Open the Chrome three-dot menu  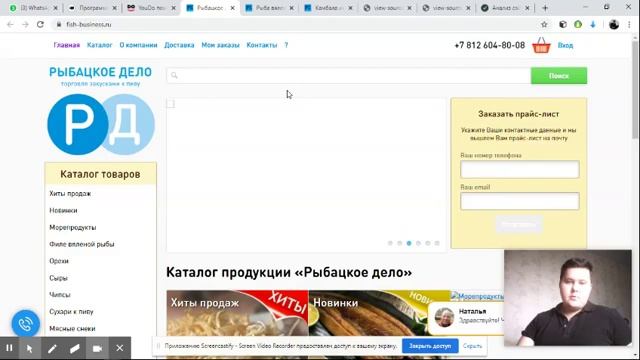pyautogui.click(x=629, y=24)
